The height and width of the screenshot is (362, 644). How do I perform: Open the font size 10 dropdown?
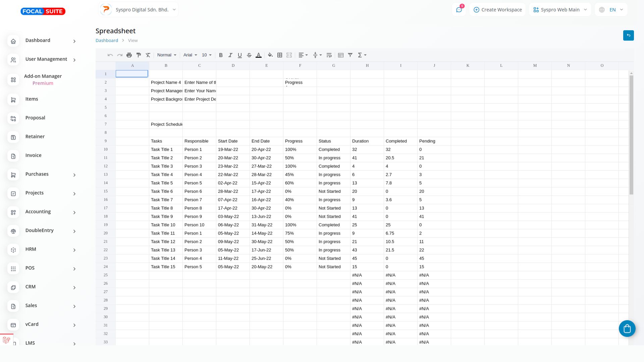[207, 55]
